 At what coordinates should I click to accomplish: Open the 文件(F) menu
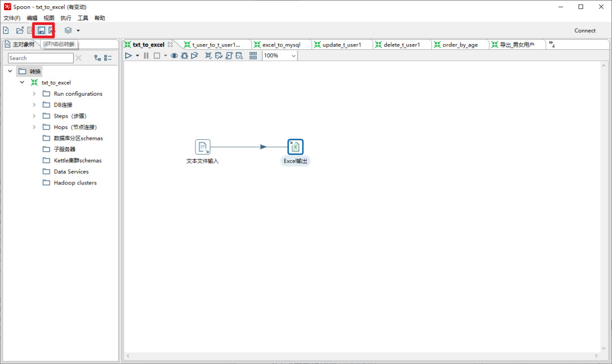tap(12, 18)
